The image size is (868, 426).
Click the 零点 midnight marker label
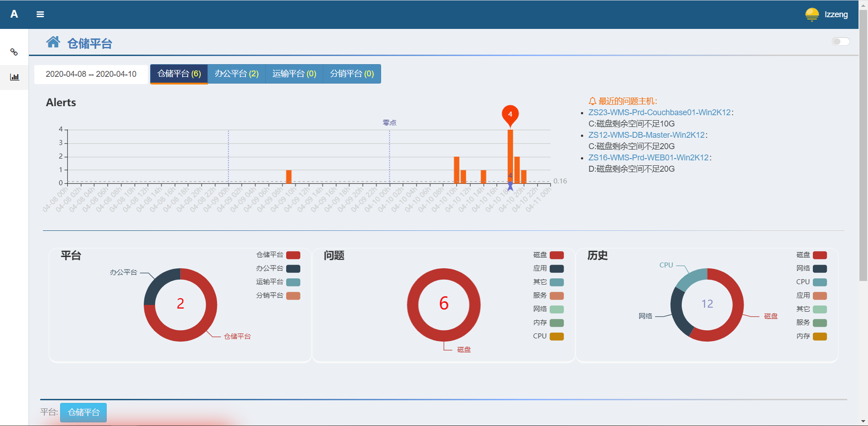389,123
